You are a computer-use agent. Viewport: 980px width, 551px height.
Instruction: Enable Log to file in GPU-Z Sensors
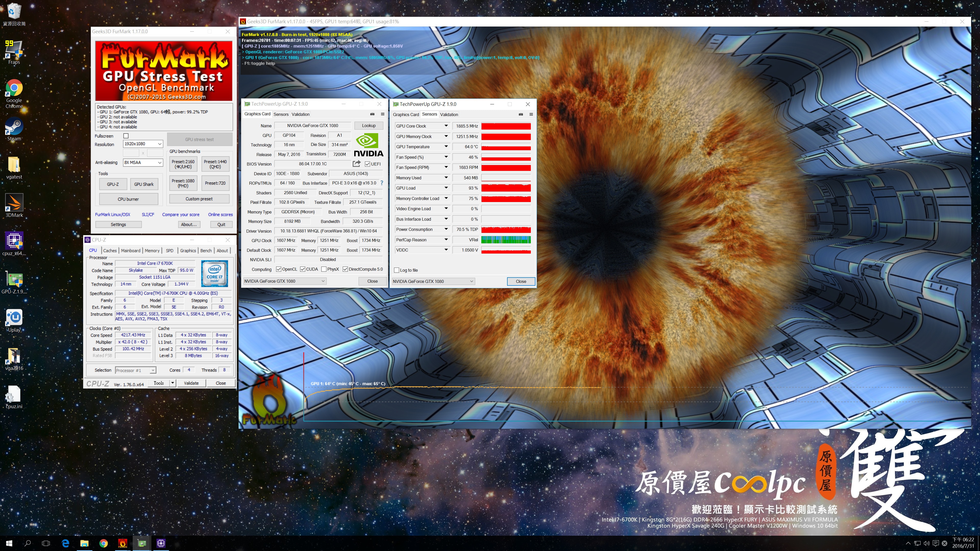pyautogui.click(x=397, y=270)
